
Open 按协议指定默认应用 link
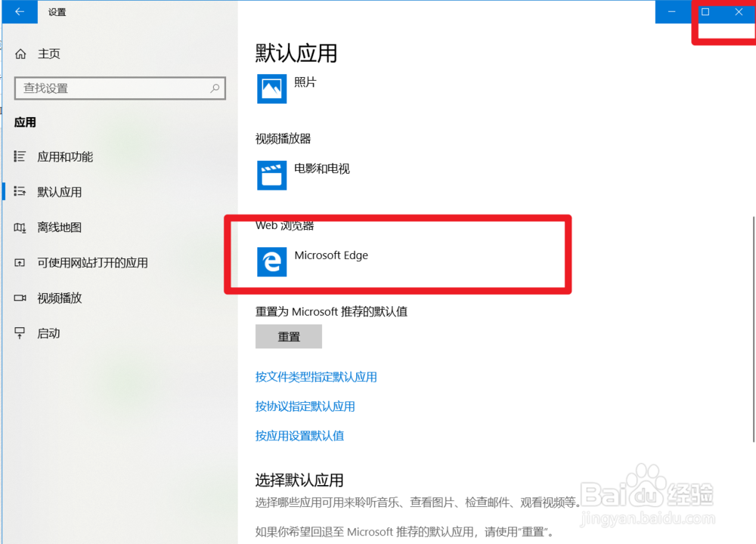click(x=305, y=406)
